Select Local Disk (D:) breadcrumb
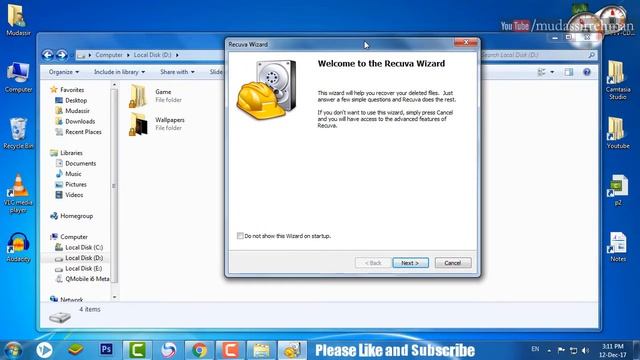640x360 pixels. click(153, 55)
